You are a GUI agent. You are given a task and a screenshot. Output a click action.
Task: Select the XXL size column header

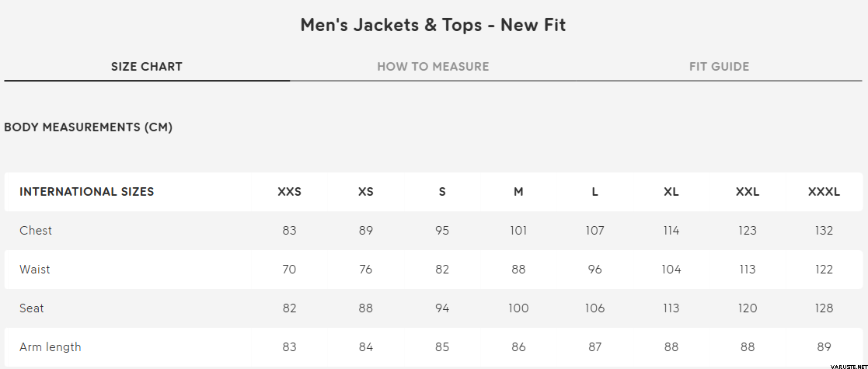click(748, 192)
